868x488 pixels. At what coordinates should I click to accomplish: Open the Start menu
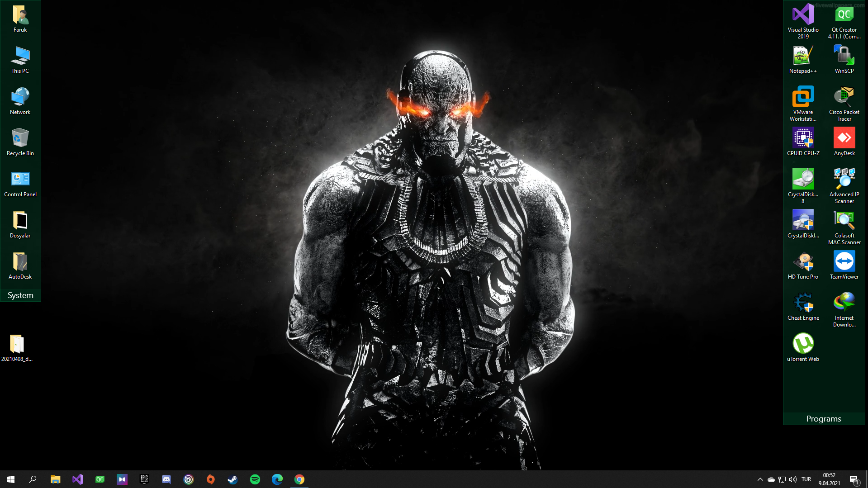(10, 479)
